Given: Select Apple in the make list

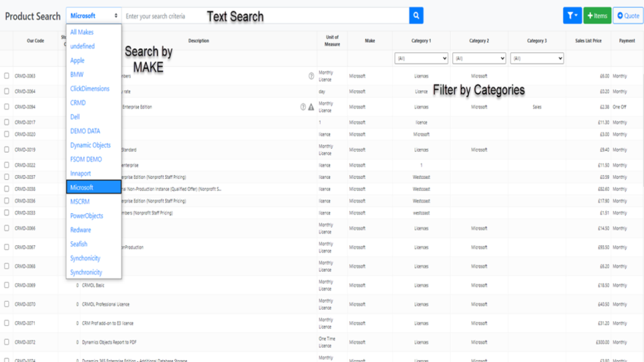Looking at the screenshot, I should click(77, 60).
